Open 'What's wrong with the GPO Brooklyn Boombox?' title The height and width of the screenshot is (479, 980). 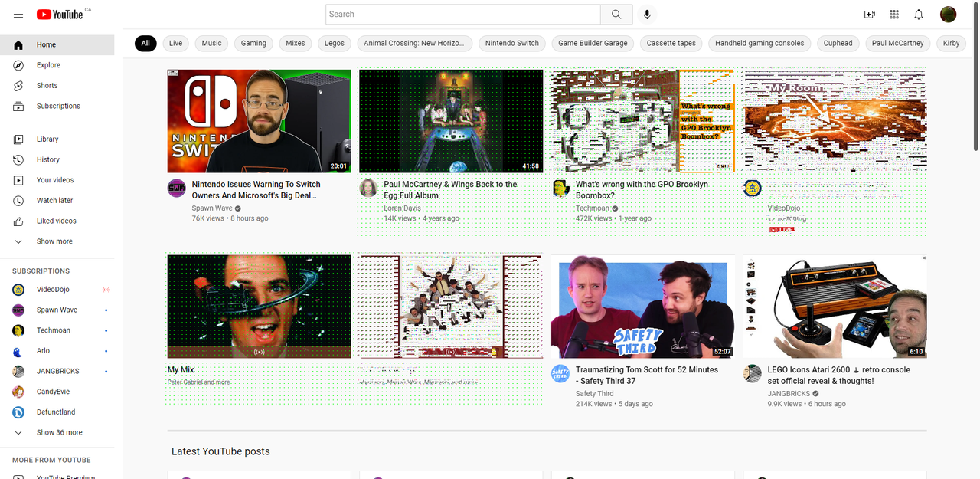pos(642,190)
